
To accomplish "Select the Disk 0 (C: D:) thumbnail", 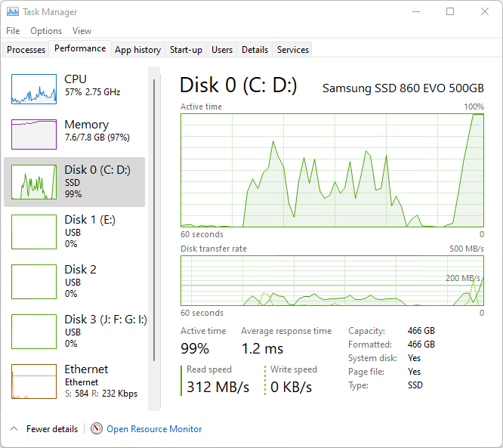I will 34,182.
